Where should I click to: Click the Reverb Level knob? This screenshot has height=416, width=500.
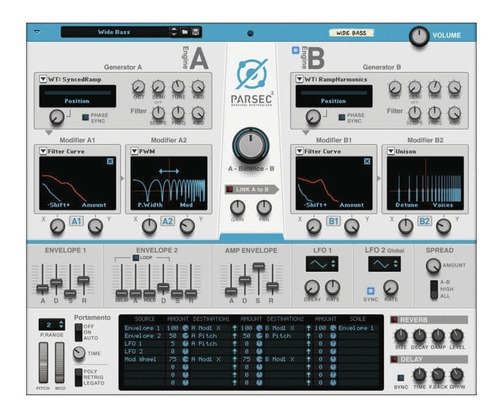(x=457, y=336)
